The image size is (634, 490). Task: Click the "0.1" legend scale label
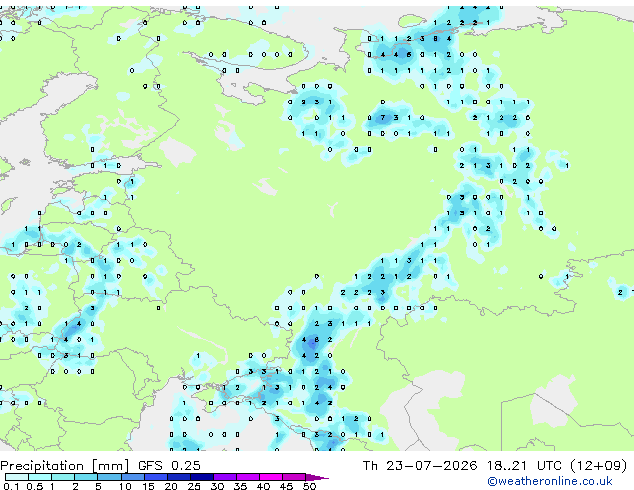point(11,486)
